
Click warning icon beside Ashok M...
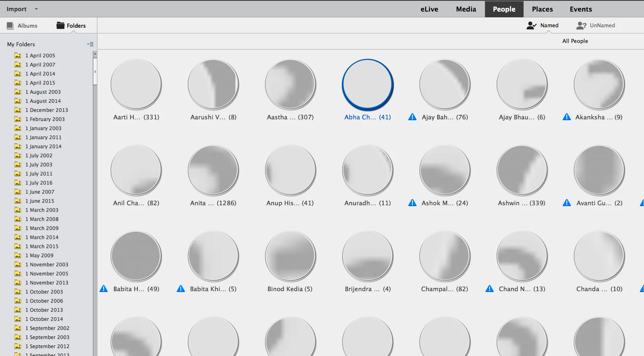pyautogui.click(x=412, y=203)
